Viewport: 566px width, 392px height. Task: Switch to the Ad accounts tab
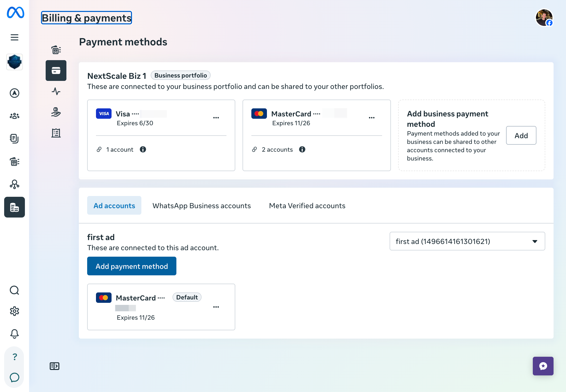tap(114, 206)
